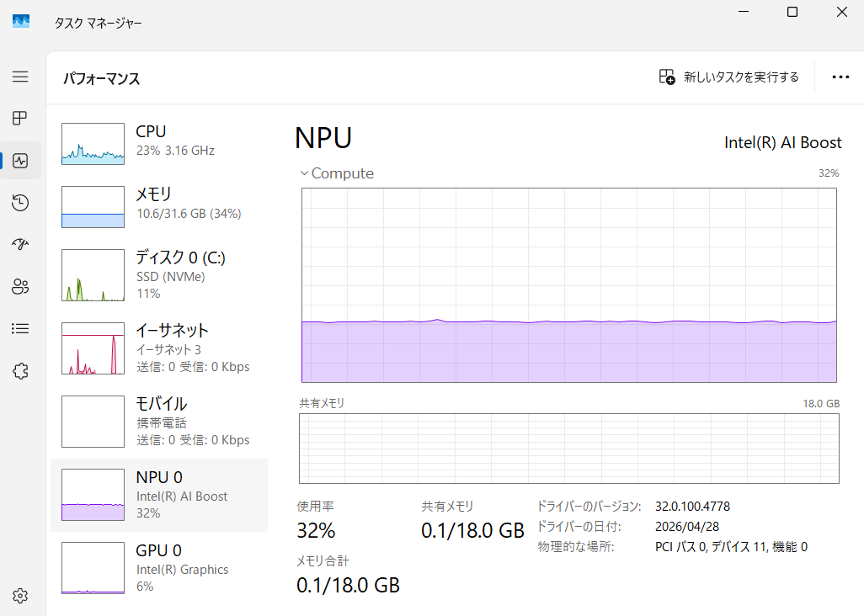The width and height of the screenshot is (864, 616).
Task: Click the 18.0 GB graph scale label
Action: tap(821, 403)
